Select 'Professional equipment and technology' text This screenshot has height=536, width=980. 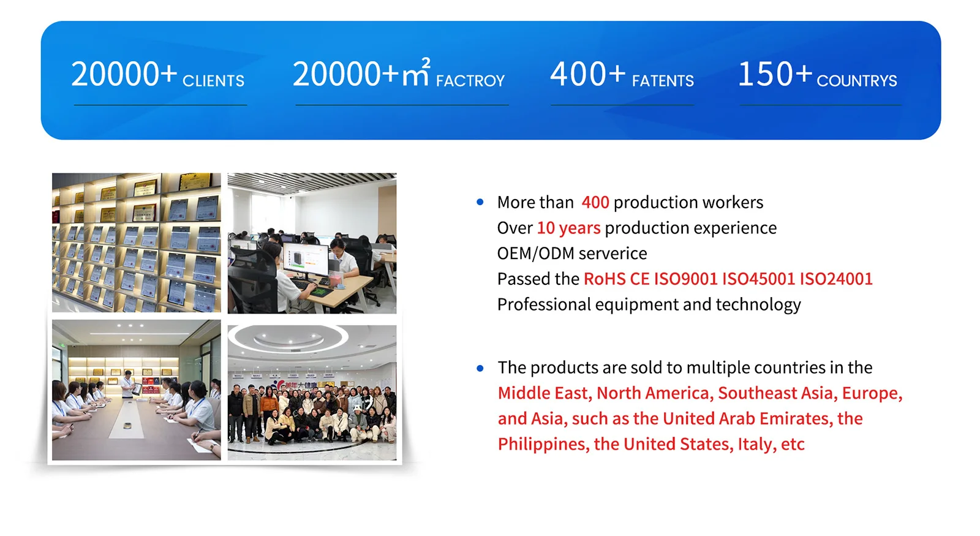pyautogui.click(x=649, y=304)
